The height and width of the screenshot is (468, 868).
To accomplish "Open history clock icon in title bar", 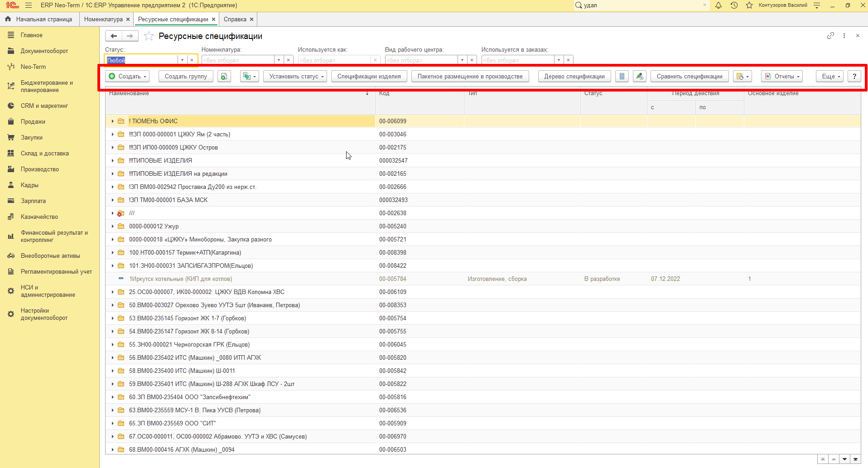I will [x=734, y=5].
